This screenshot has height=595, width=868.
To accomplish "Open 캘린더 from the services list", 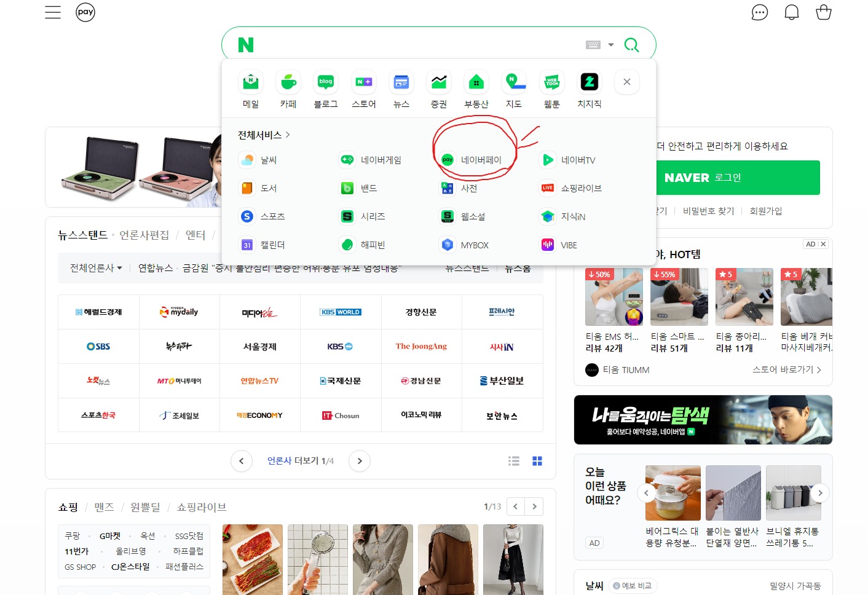I will 262,245.
